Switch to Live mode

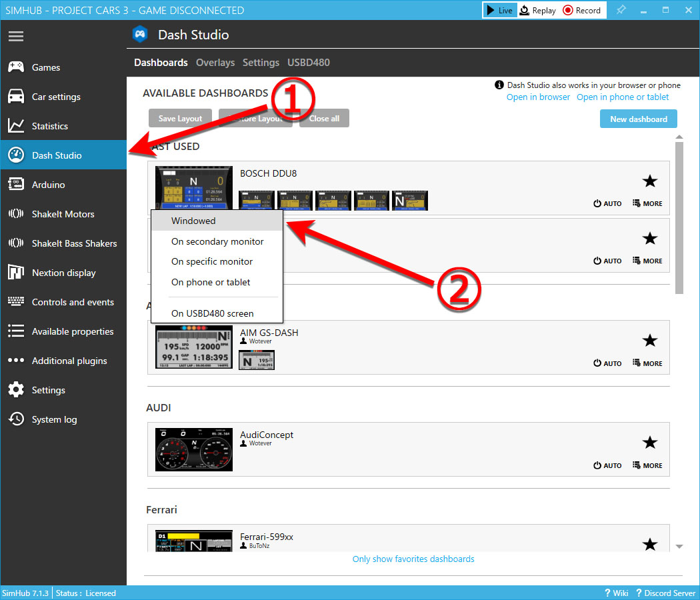[500, 10]
